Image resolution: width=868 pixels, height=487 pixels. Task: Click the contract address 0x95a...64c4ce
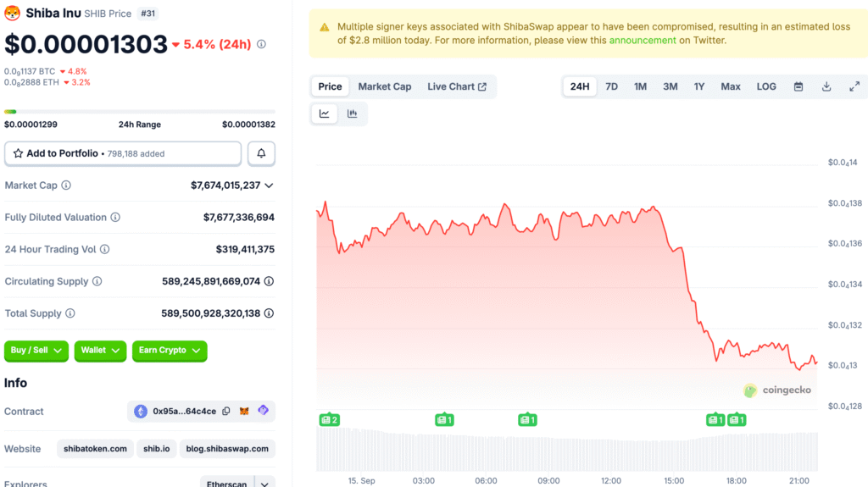pos(184,411)
